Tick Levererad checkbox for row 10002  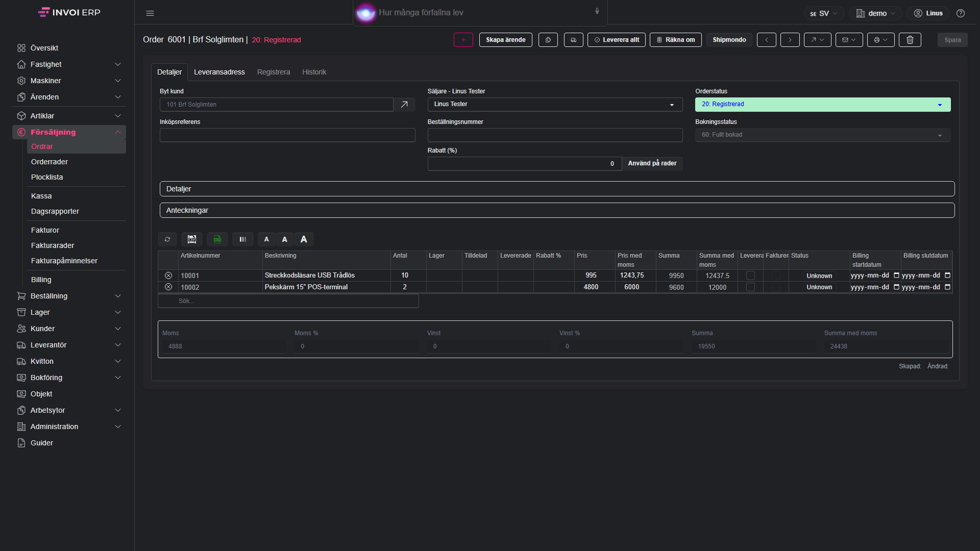pos(750,287)
